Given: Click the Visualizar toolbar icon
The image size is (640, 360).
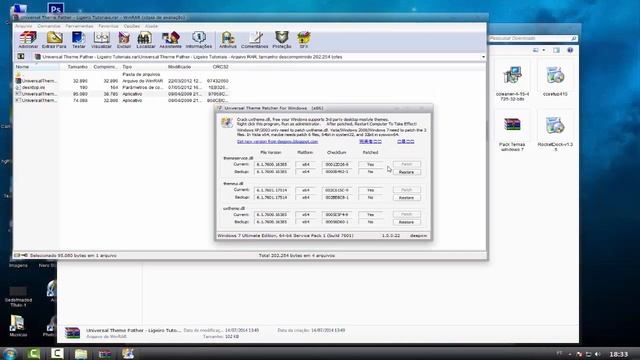Looking at the screenshot, I should point(101,40).
